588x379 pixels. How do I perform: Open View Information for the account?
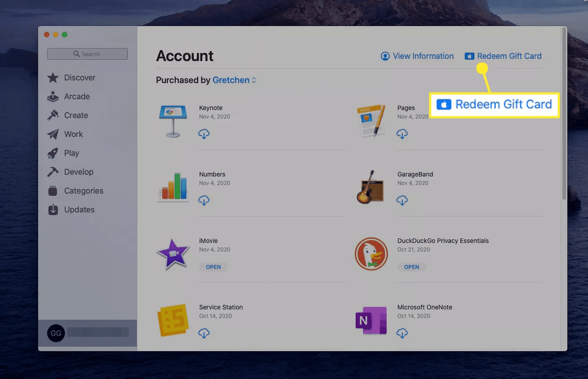click(x=417, y=56)
